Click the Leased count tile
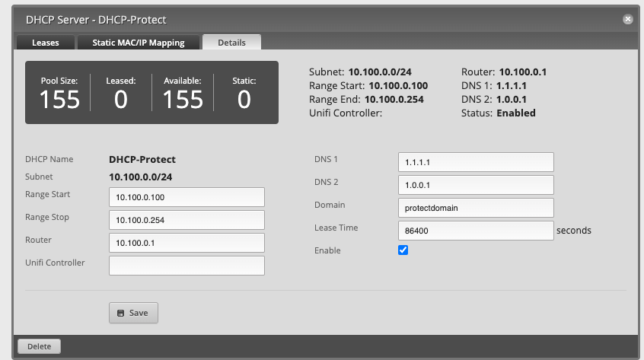The width and height of the screenshot is (644, 360). (121, 93)
